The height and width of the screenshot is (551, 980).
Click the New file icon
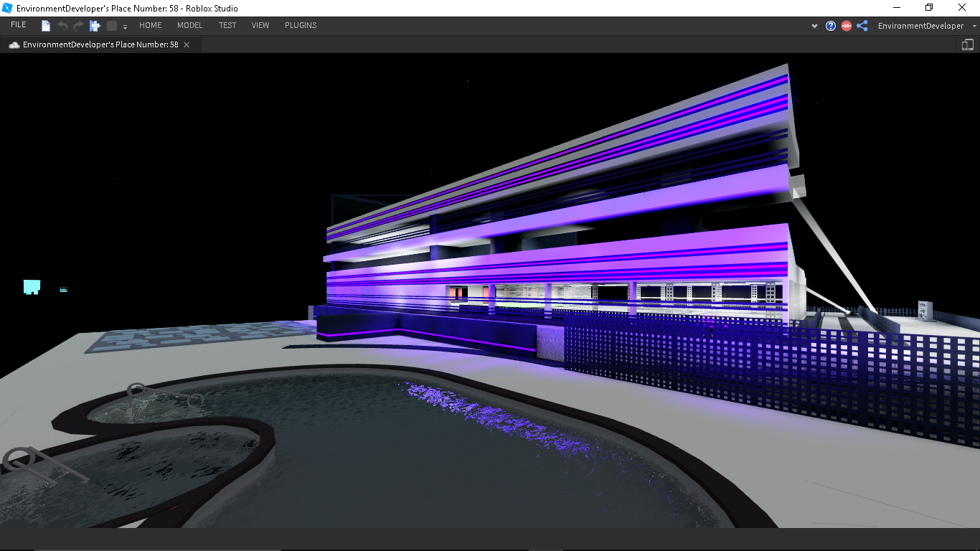46,26
